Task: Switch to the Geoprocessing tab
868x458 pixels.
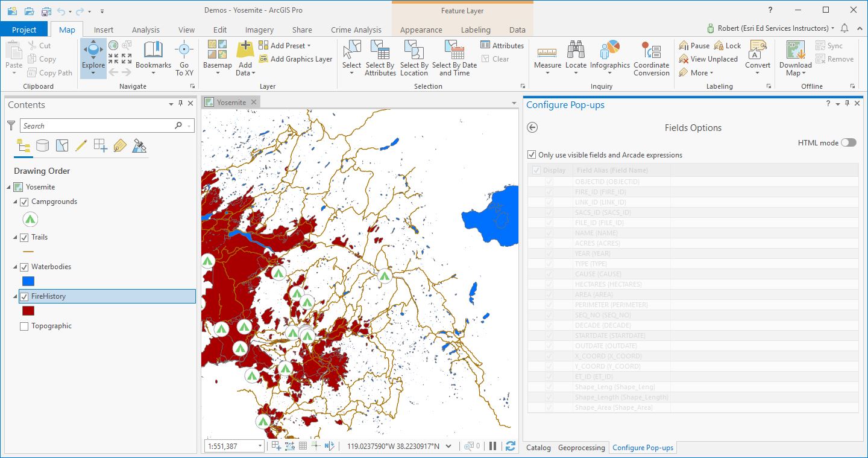Action: (x=581, y=448)
